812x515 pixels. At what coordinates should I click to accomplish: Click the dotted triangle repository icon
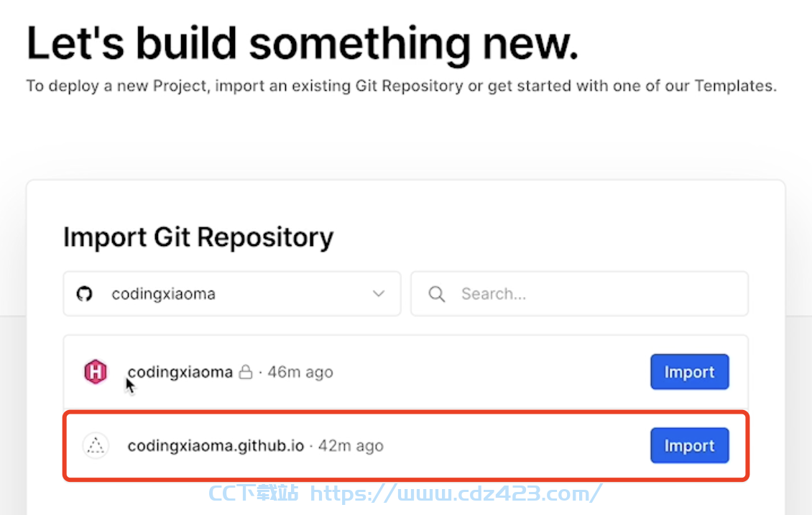[96, 445]
